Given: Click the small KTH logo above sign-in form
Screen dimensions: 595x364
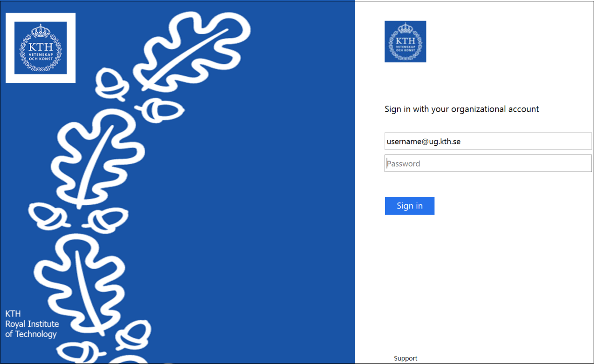Looking at the screenshot, I should click(x=405, y=41).
